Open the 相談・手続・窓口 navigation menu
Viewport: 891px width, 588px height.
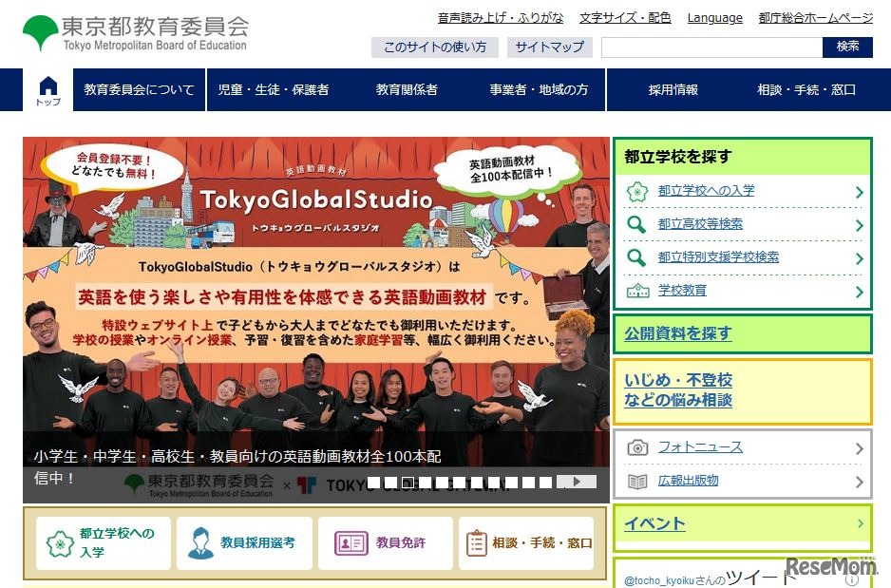pyautogui.click(x=806, y=89)
